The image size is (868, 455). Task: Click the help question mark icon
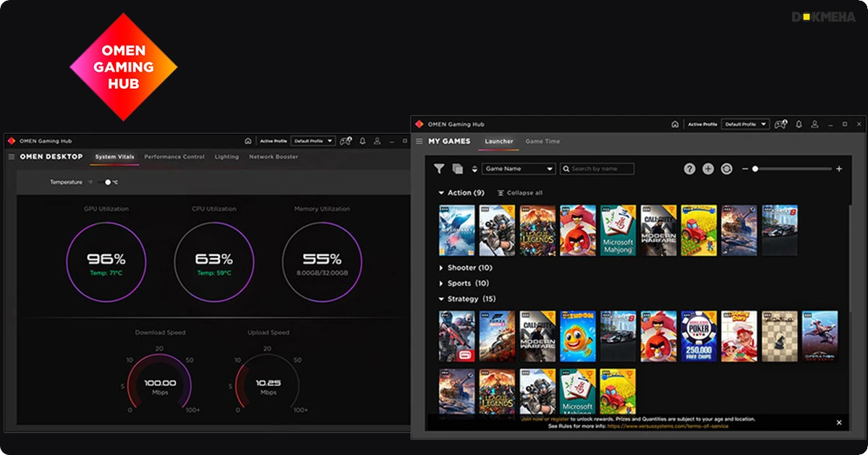(689, 169)
